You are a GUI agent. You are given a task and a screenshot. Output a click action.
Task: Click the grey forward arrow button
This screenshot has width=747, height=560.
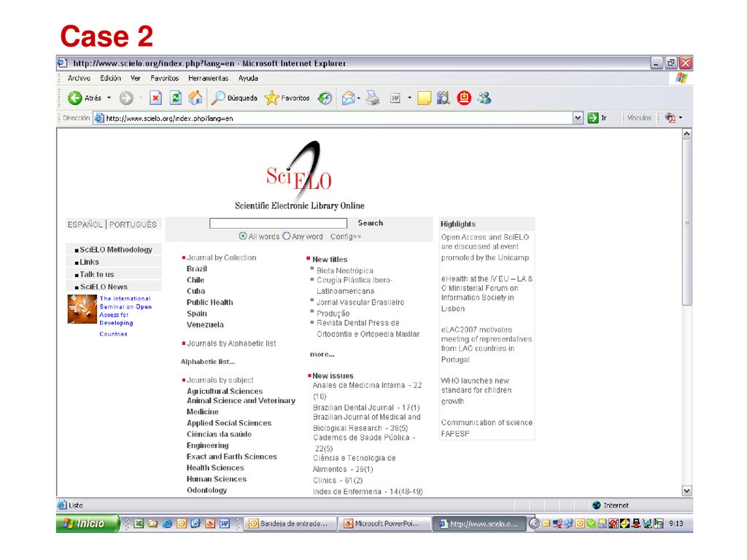[x=126, y=98]
